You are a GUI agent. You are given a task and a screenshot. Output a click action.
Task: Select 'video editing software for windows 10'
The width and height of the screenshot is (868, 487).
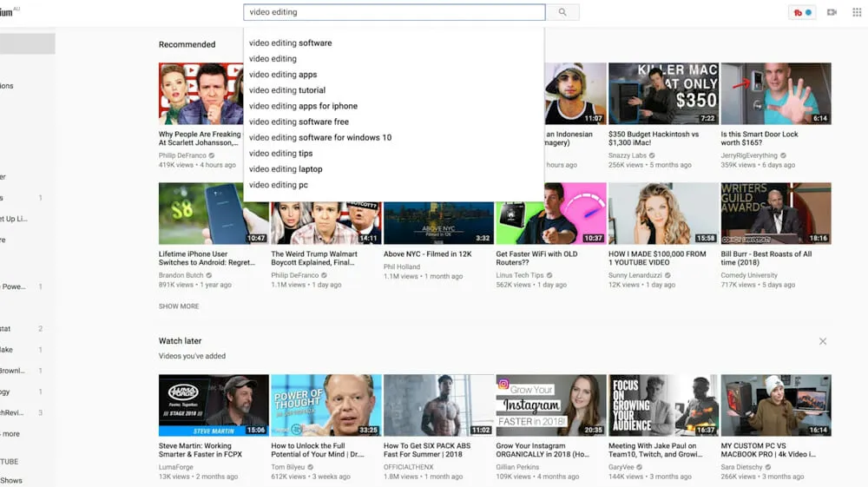tap(319, 137)
